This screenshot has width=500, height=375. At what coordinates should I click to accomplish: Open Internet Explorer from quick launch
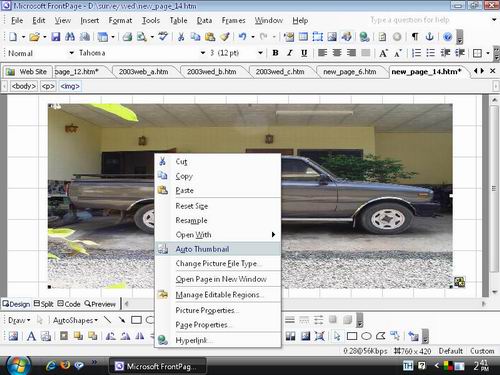coord(51,366)
